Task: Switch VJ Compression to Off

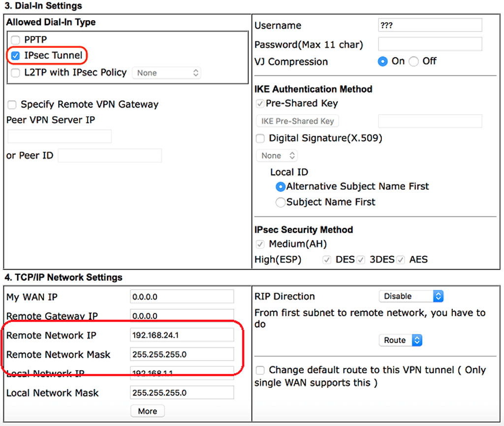Action: click(x=414, y=61)
